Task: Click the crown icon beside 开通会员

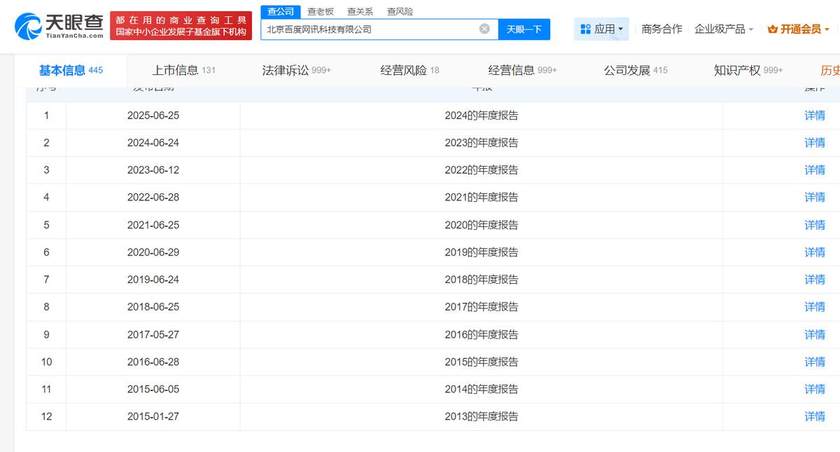Action: click(773, 29)
